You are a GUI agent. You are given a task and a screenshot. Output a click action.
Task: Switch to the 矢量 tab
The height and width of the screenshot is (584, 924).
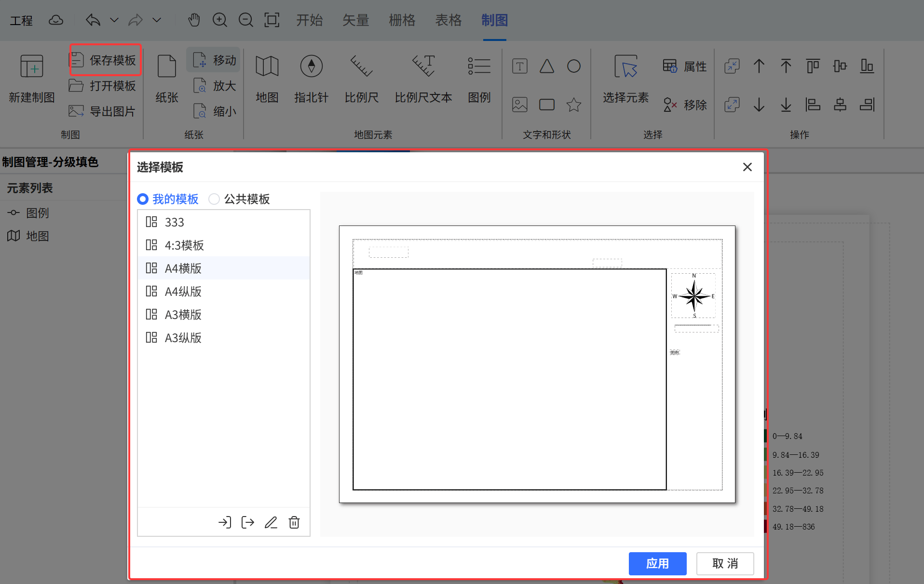tap(355, 20)
